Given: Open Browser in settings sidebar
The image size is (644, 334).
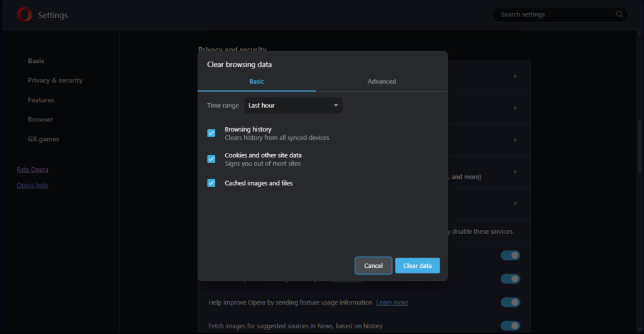Looking at the screenshot, I should pyautogui.click(x=40, y=120).
